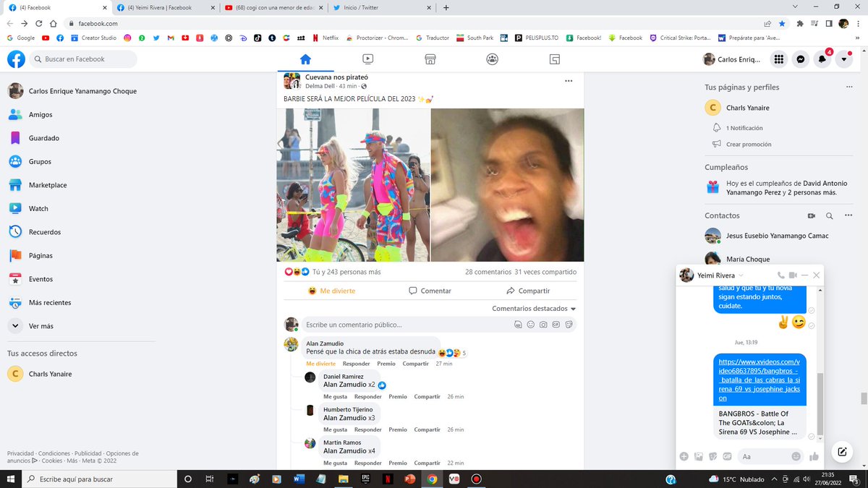Click Me gusta under Daniel Ramirez's reply

click(x=336, y=397)
